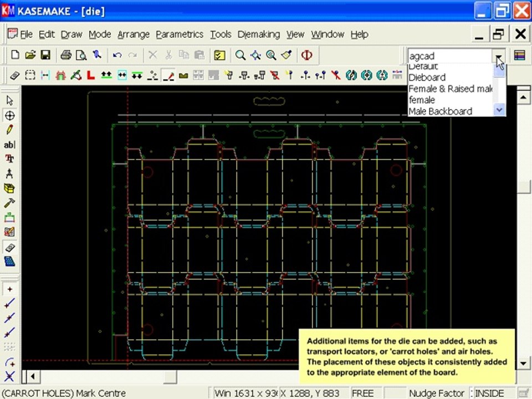Open the Parametrics menu
Viewport: 532px width, 399px height.
tap(180, 34)
